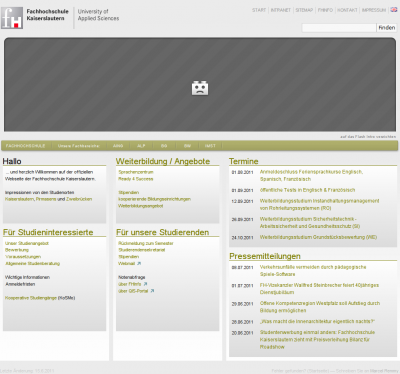
Task: Open Anmeldeschluss Feriensprachkurse event
Action: coord(311,175)
